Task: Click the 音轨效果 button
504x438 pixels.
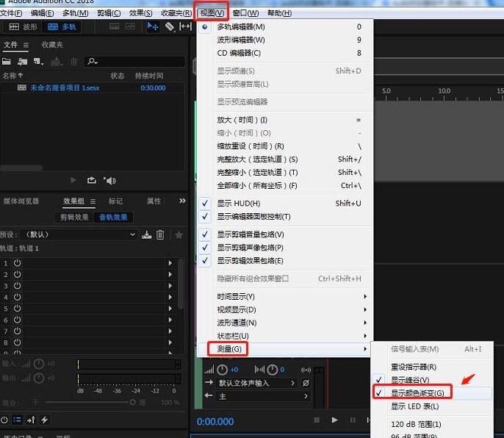Action: 114,217
